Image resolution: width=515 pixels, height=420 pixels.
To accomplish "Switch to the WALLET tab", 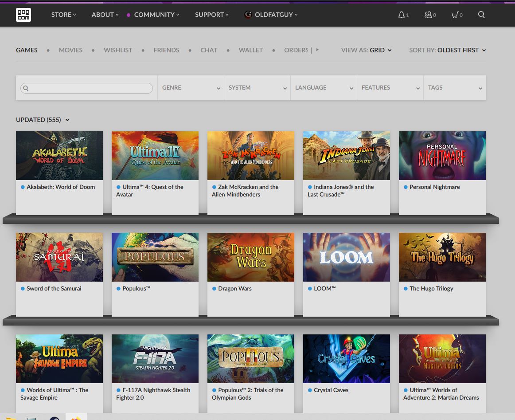I will [250, 50].
